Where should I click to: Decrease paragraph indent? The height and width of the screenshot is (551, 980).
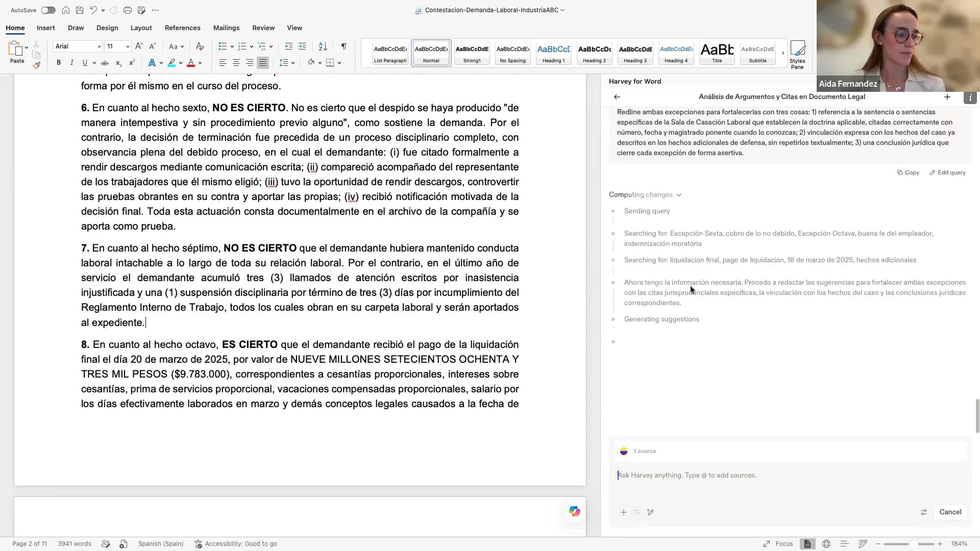[x=289, y=46]
